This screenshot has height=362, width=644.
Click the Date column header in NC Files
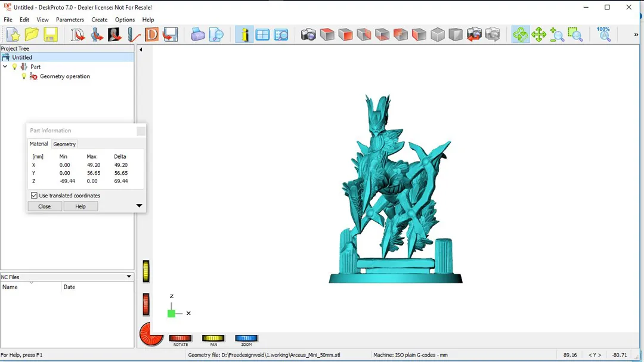pos(98,287)
